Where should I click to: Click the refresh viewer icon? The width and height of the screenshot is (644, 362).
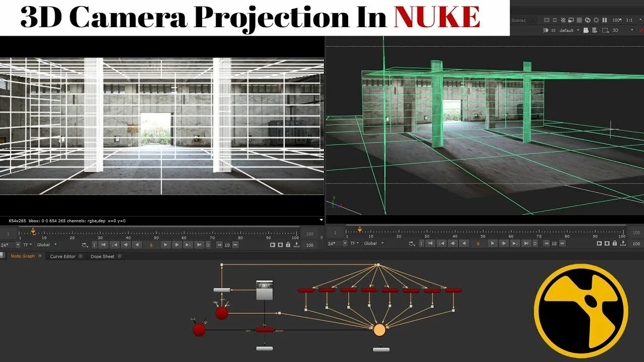tap(588, 20)
